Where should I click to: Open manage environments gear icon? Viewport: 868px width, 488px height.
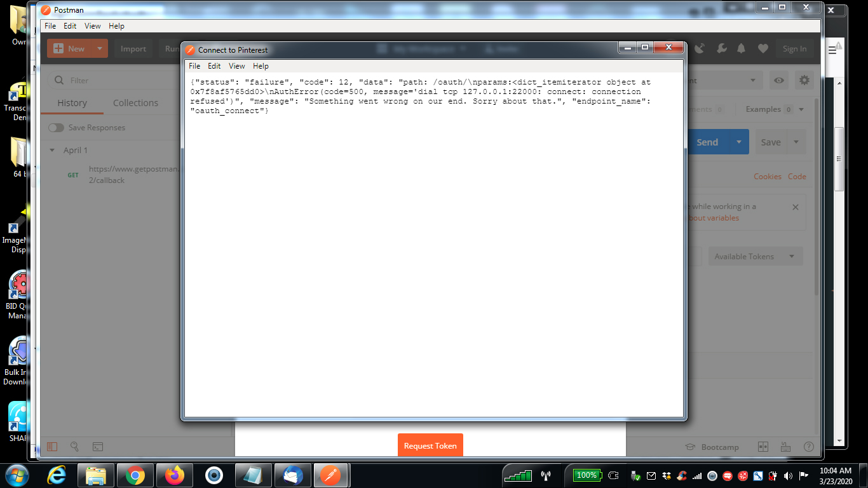tap(804, 81)
